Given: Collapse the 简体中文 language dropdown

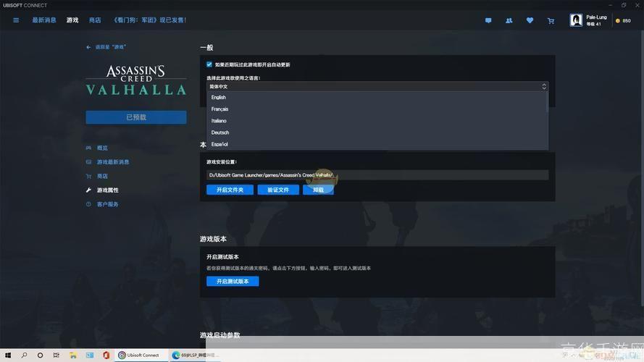Looking at the screenshot, I should 377,87.
